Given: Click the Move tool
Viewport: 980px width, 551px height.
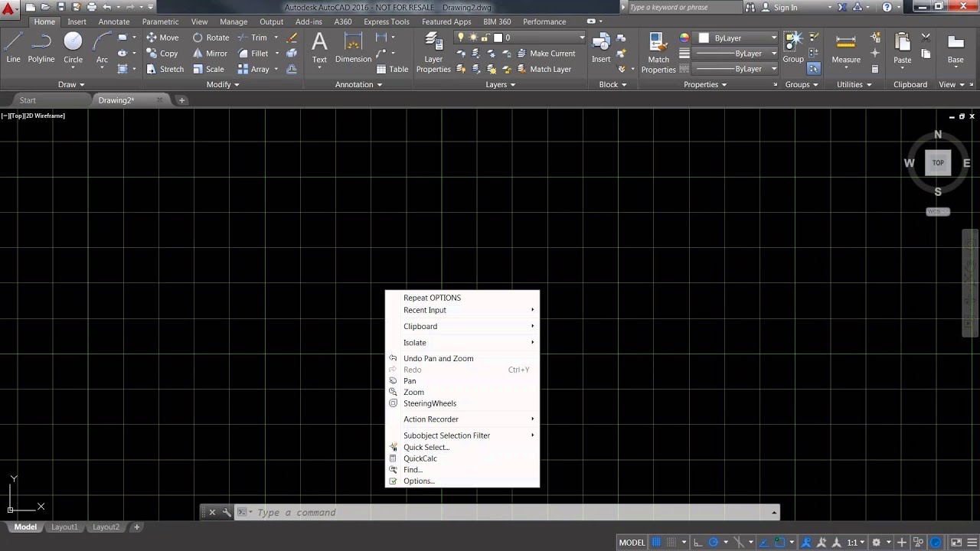Looking at the screenshot, I should coord(162,37).
